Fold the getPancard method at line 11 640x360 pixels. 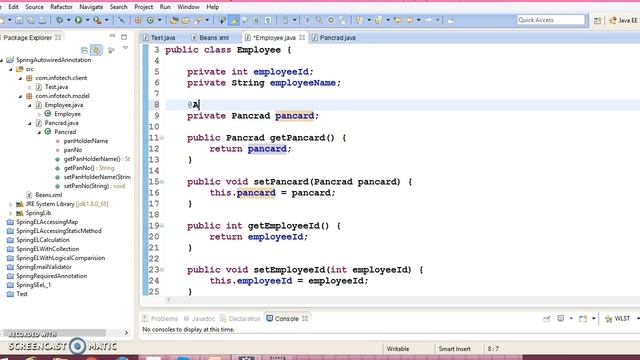tap(162, 138)
